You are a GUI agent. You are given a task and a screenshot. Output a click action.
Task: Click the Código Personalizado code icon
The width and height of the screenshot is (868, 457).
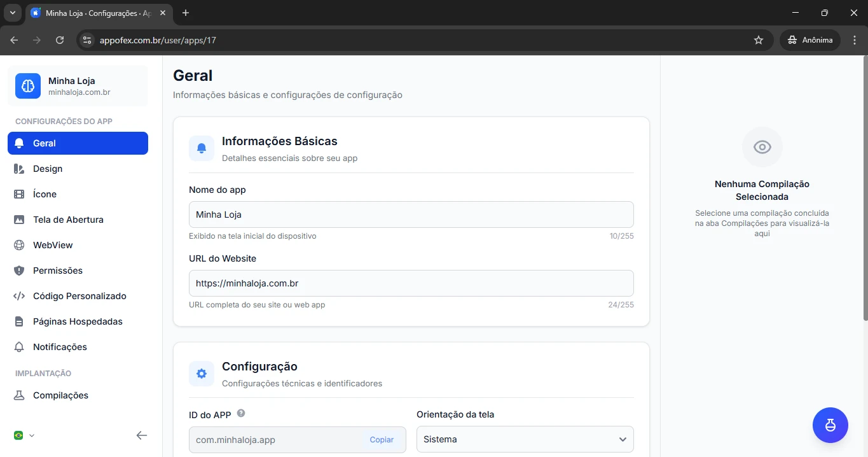tap(19, 296)
